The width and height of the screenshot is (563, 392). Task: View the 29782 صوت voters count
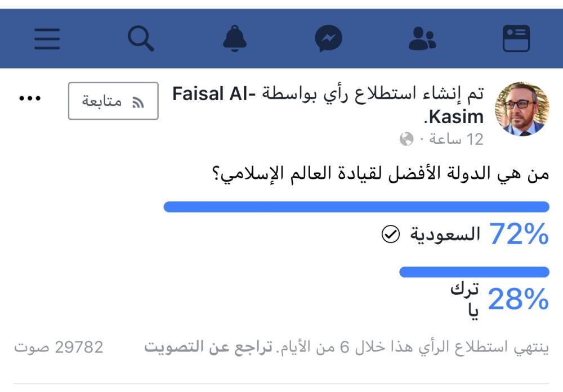[59, 347]
